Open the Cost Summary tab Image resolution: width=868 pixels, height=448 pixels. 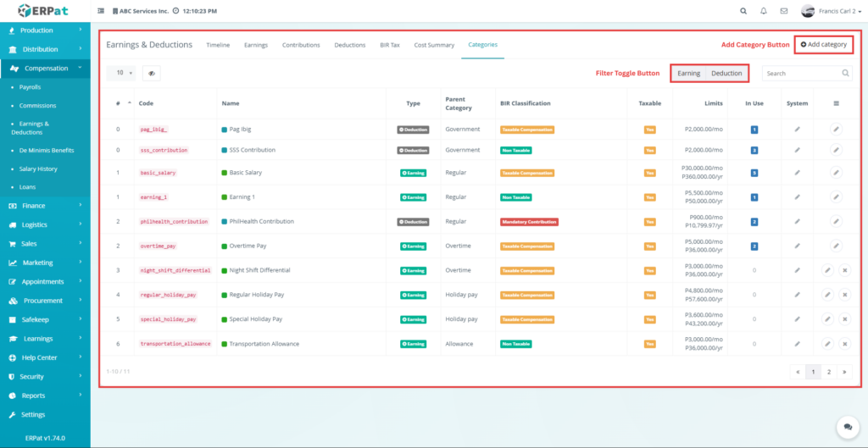tap(434, 45)
